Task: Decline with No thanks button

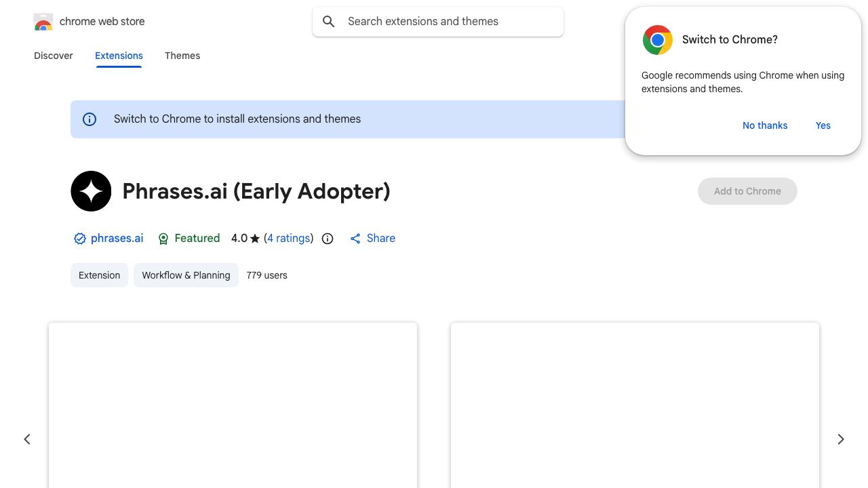Action: click(x=765, y=125)
